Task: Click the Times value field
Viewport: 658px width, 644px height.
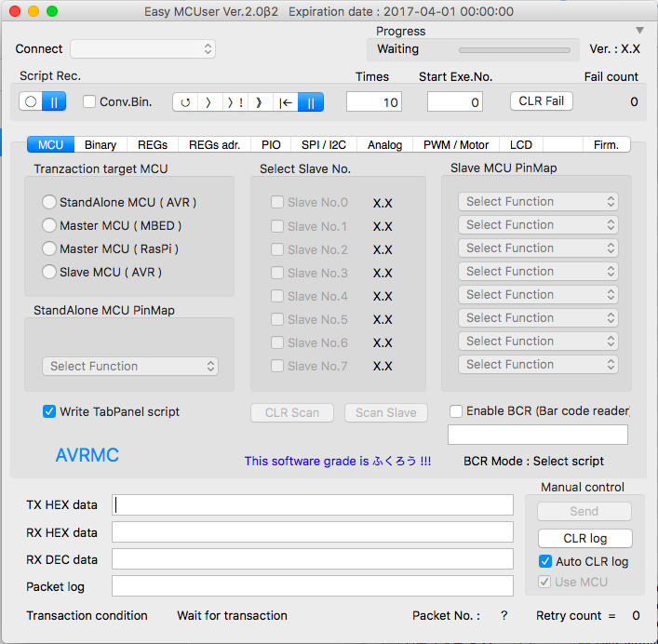Action: pyautogui.click(x=374, y=102)
